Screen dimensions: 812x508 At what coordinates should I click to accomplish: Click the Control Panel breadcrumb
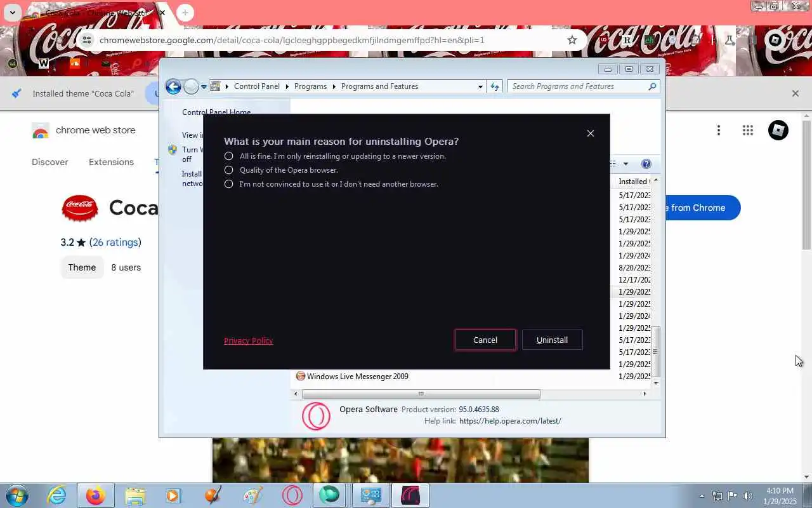(256, 86)
